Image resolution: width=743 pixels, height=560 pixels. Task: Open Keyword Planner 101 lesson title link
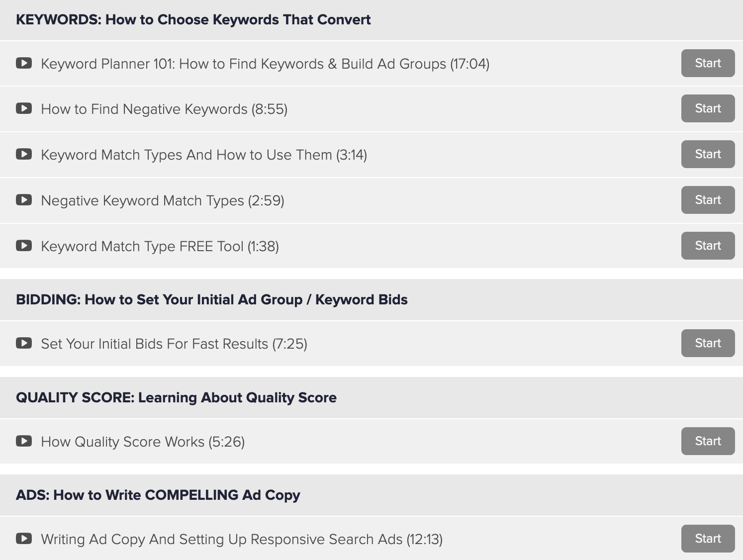(265, 64)
